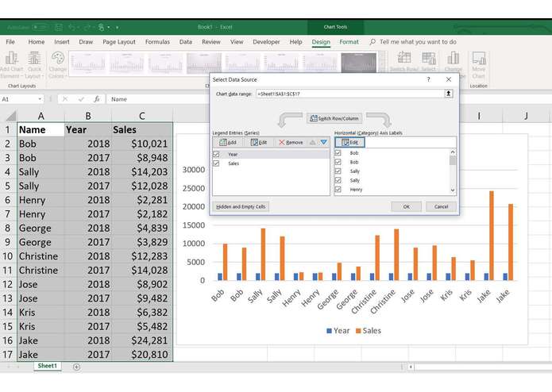Image resolution: width=552 pixels, height=392 pixels.
Task: Uncheck the Sales series checkbox
Action: (216, 163)
